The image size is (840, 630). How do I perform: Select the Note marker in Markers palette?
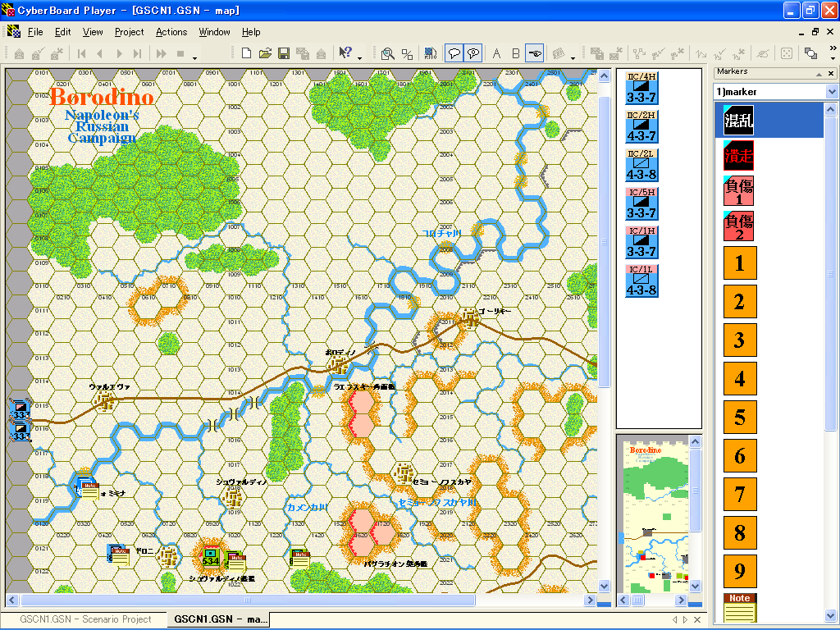[x=740, y=608]
